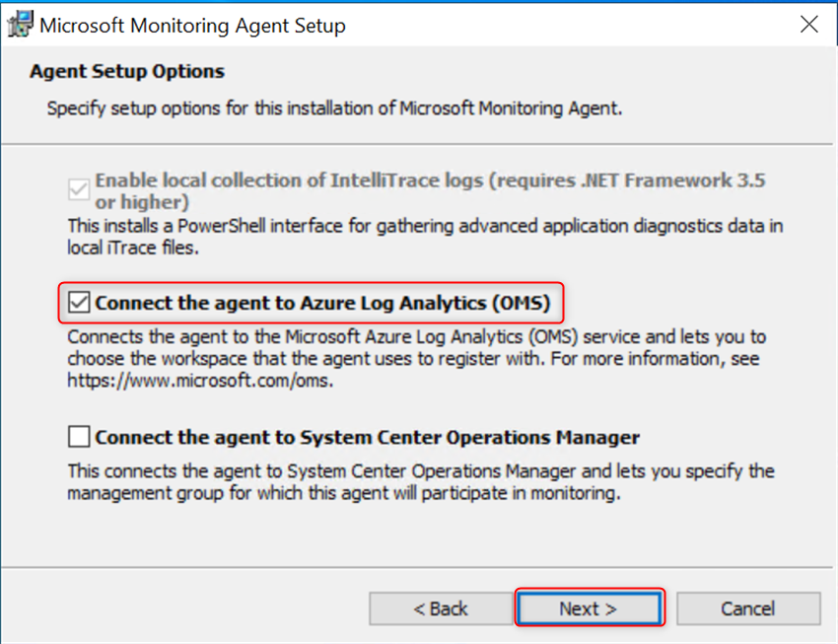
Task: Go back to the previous setup step
Action: [440, 608]
